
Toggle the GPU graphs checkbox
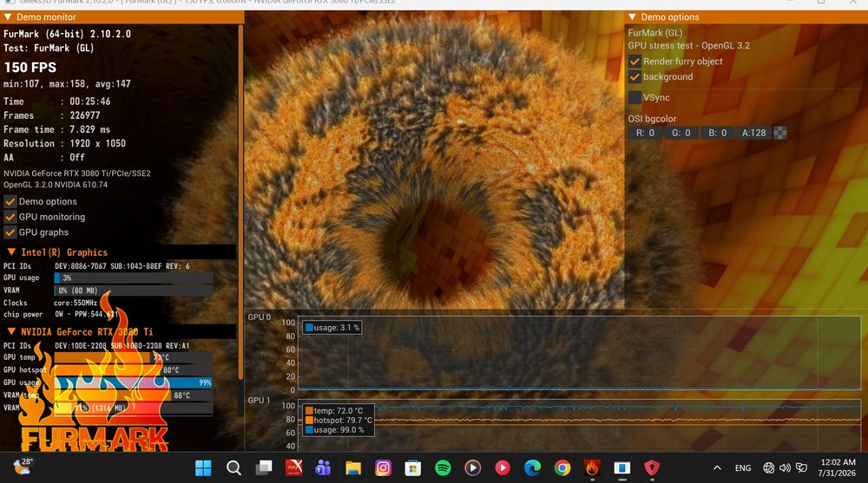(x=10, y=232)
